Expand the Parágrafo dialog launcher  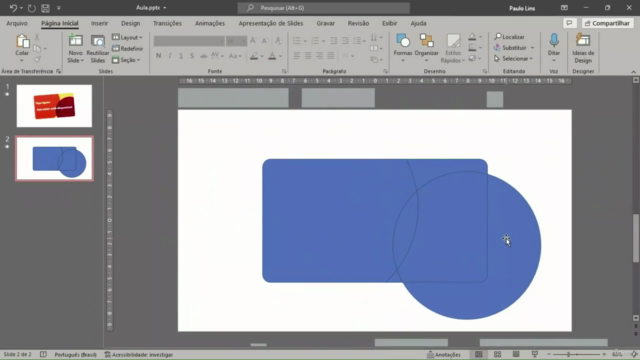pyautogui.click(x=385, y=71)
